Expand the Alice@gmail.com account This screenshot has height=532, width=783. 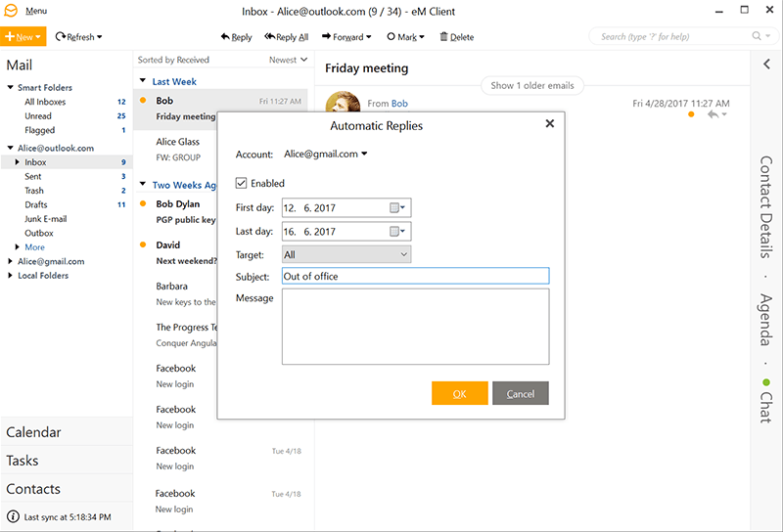(x=10, y=261)
